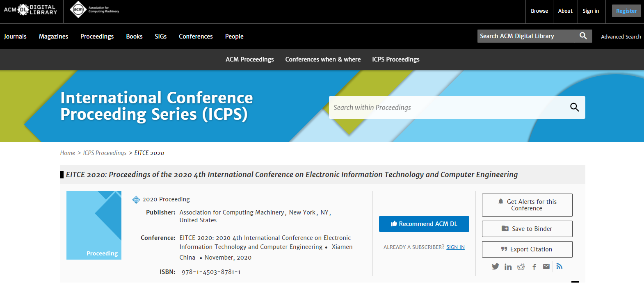Click the EITCE 2020 proceedings heading
Image resolution: width=644 pixels, height=292 pixels.
click(x=292, y=175)
